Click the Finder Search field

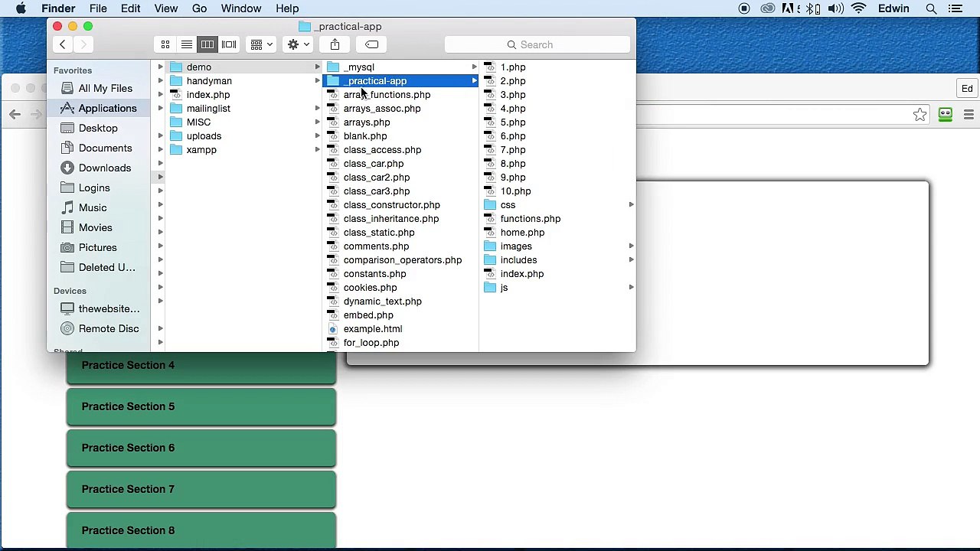pos(537,44)
